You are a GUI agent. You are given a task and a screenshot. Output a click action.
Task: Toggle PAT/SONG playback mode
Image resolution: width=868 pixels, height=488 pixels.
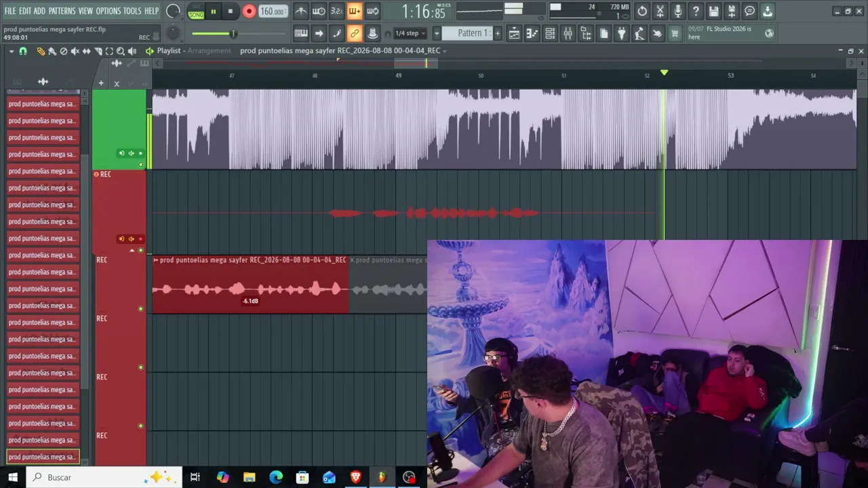point(196,12)
